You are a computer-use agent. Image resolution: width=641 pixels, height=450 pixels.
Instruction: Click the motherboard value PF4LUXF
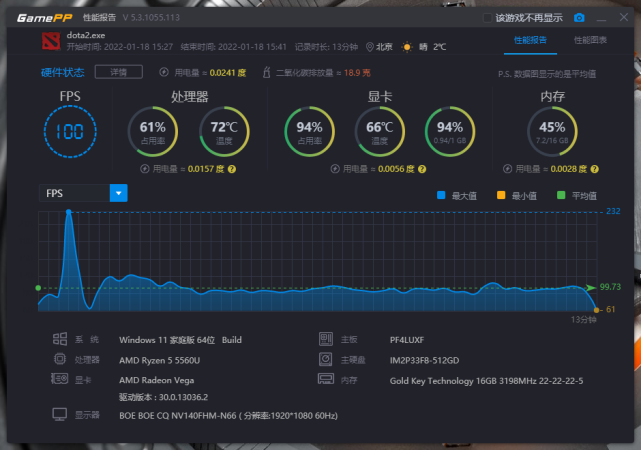407,340
